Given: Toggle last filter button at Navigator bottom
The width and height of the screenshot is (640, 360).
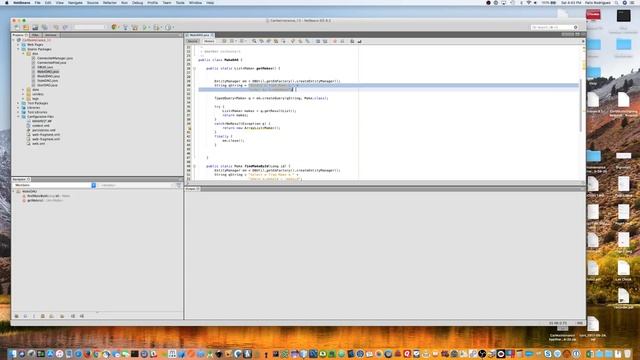Looking at the screenshot, I should tap(82, 316).
